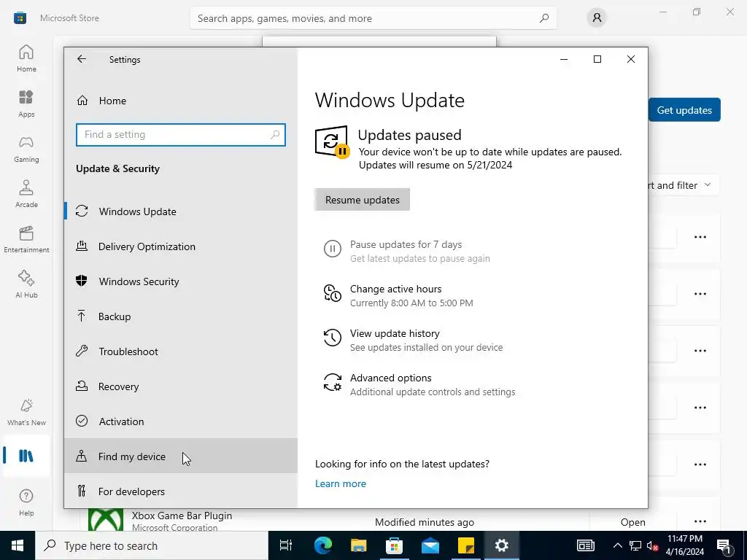Click the Learn more link
Image resolution: width=747 pixels, height=560 pixels.
click(x=341, y=484)
